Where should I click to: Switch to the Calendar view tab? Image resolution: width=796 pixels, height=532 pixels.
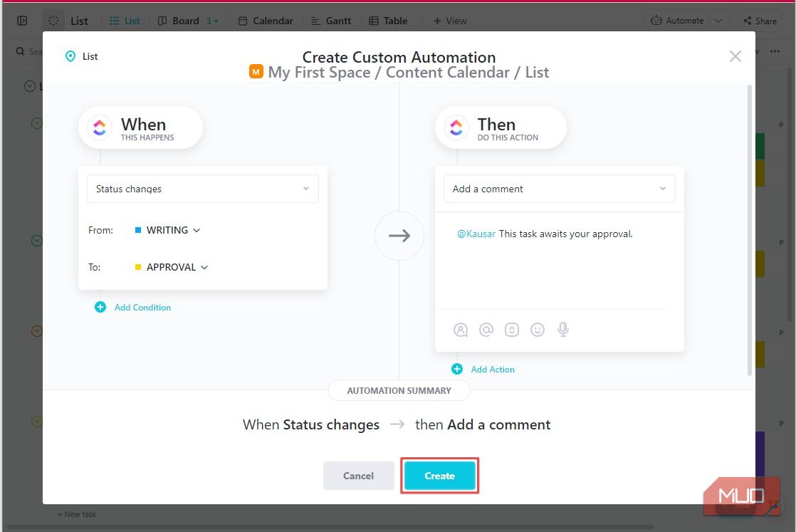[266, 21]
